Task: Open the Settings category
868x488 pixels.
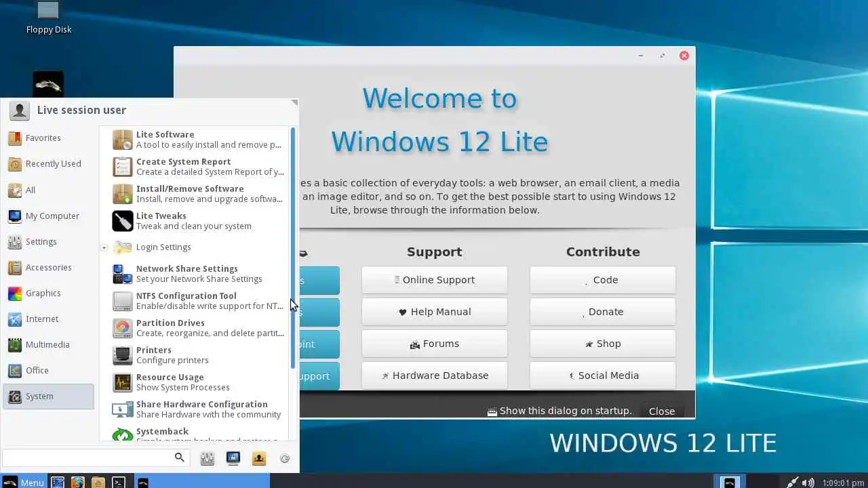Action: point(48,242)
